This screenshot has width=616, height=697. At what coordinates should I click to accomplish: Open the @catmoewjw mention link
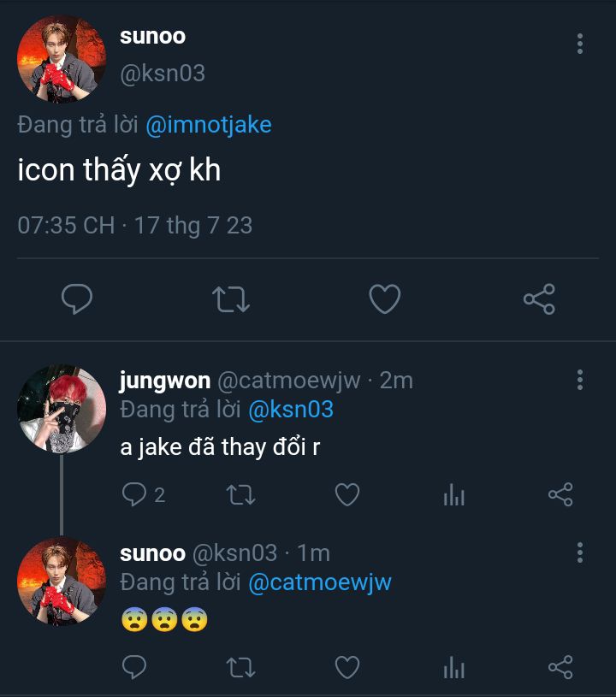320,582
